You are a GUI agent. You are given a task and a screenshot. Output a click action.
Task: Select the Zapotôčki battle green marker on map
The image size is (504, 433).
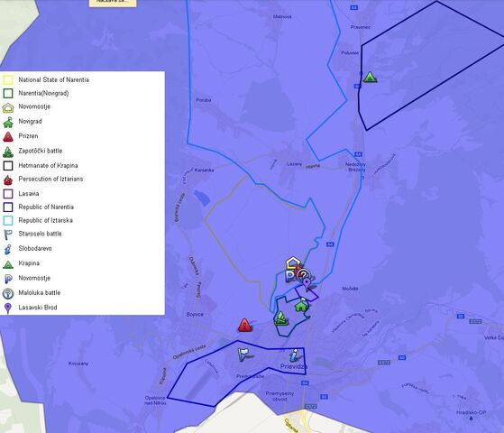(280, 318)
